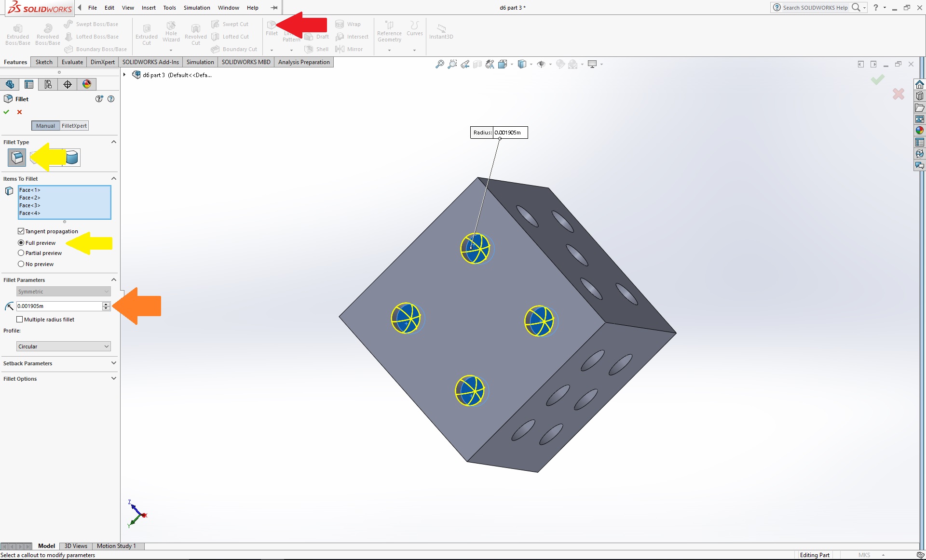Viewport: 926px width, 560px height.
Task: Toggle the Tangent propagation checkbox
Action: click(21, 231)
